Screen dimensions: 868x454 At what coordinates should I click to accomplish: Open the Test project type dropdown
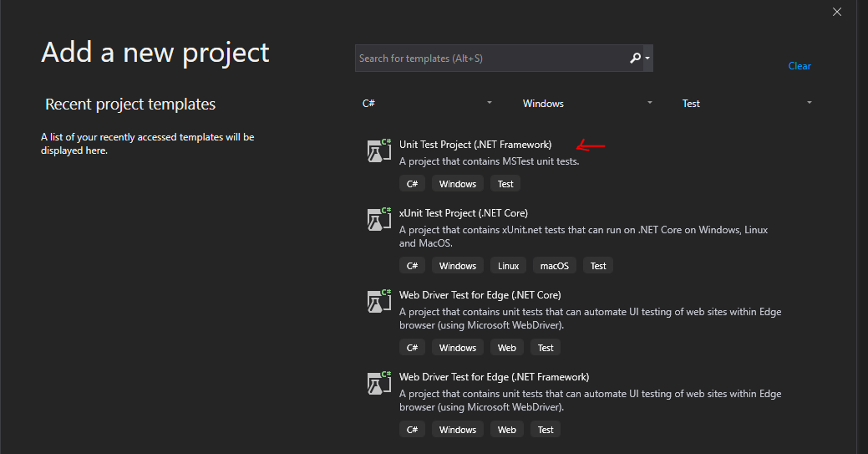tap(747, 103)
